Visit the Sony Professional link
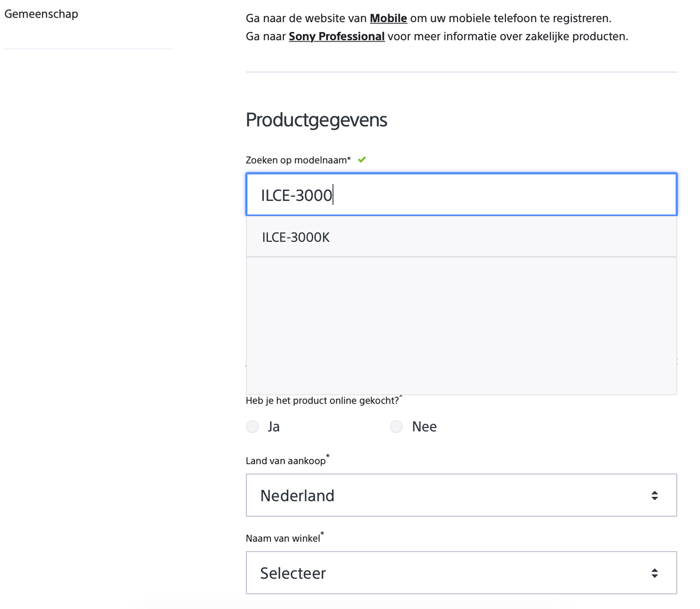700x609 pixels. click(336, 36)
